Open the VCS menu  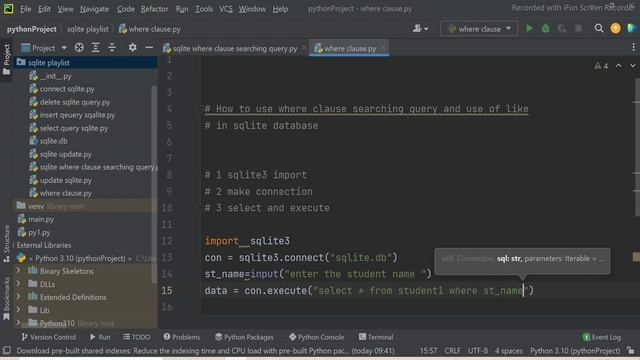click(x=225, y=9)
